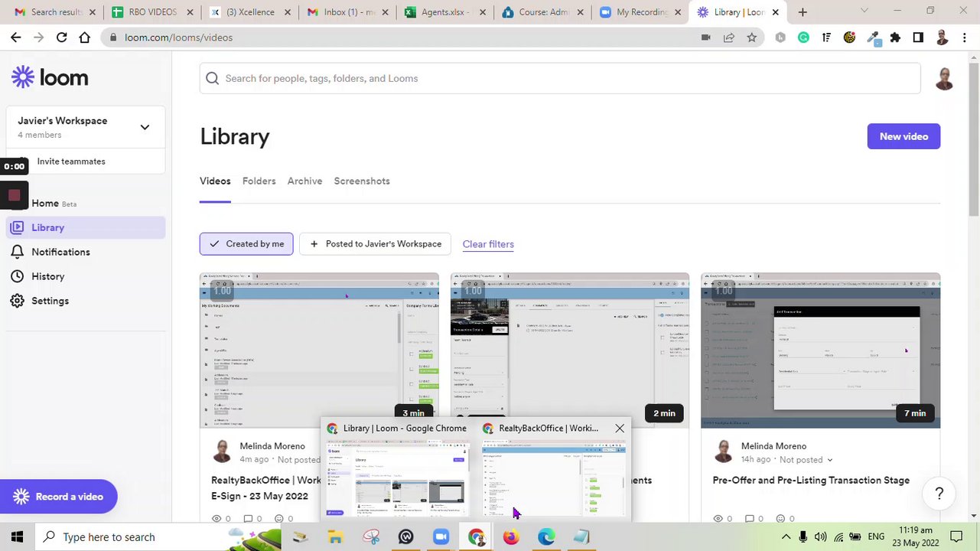Open Chrome three-dot menu
Image resolution: width=980 pixels, height=551 pixels.
click(x=964, y=37)
